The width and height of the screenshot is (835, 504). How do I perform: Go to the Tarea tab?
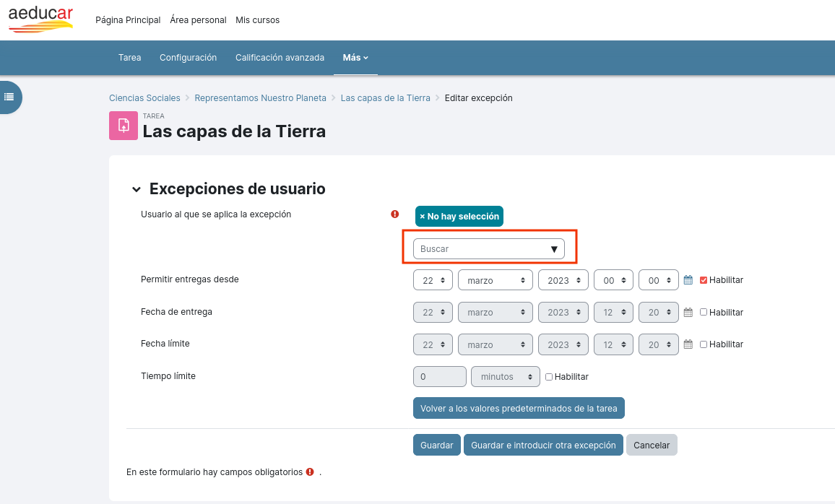(129, 58)
